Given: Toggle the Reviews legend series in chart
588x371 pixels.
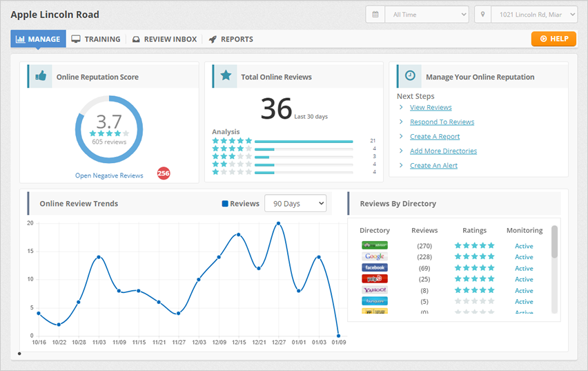Looking at the screenshot, I should coord(240,204).
